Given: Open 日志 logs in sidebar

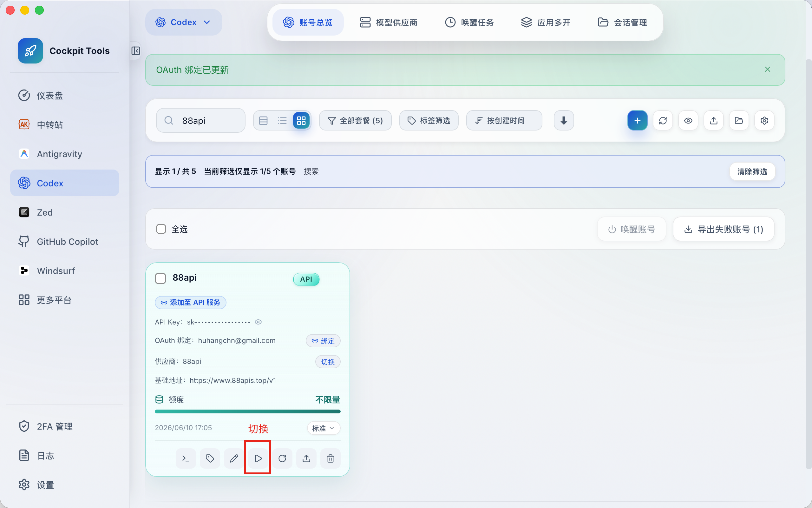Looking at the screenshot, I should (65, 456).
